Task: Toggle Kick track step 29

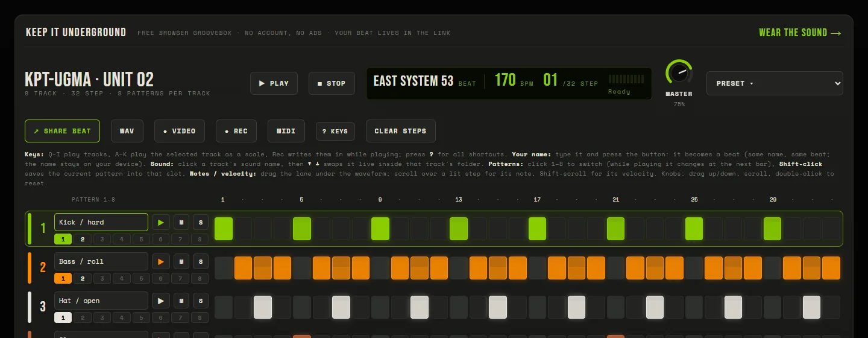Action: tap(772, 229)
